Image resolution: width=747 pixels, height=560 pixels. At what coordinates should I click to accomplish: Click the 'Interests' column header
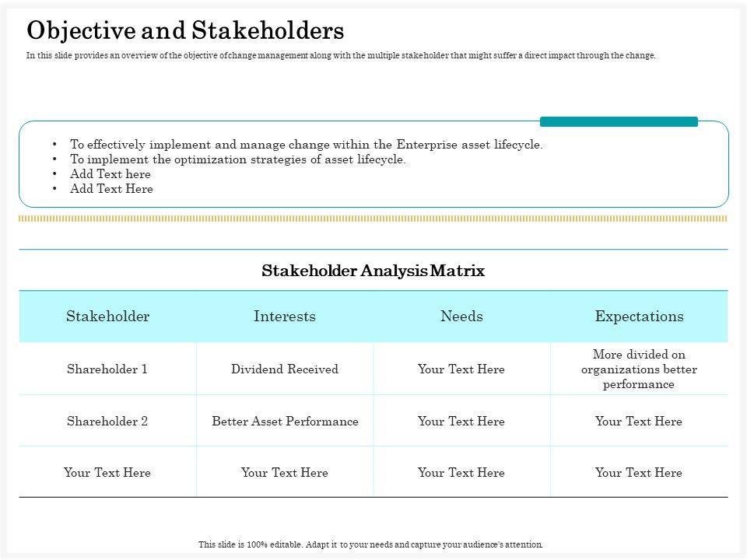[285, 317]
